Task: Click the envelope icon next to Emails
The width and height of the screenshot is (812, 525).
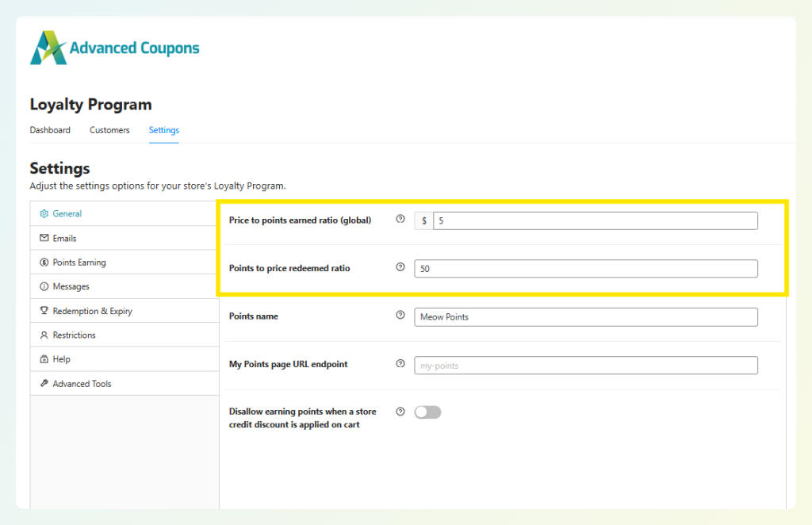Action: [x=44, y=238]
